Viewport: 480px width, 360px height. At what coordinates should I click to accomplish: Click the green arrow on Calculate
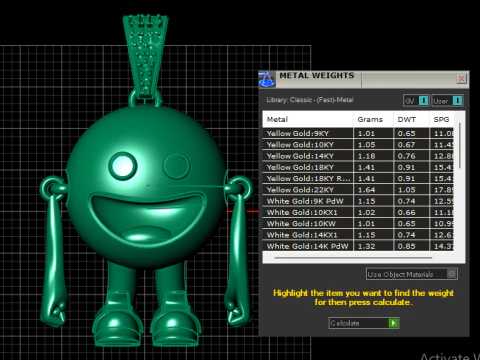pos(393,323)
